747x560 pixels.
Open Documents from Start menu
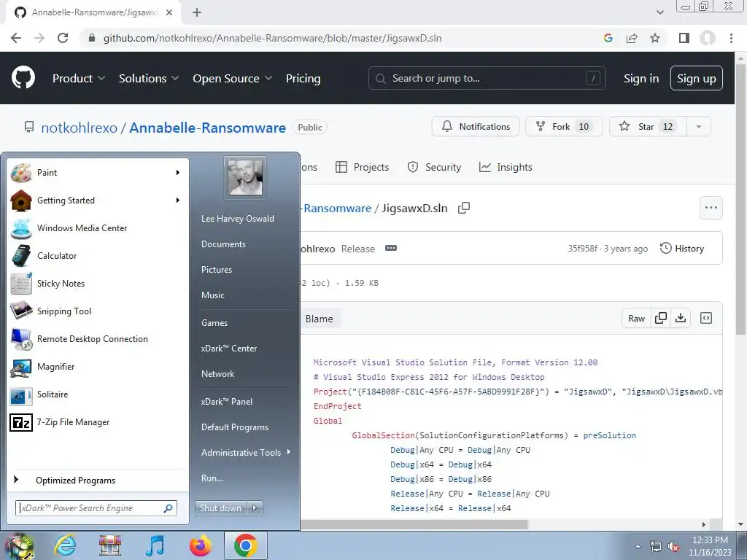coord(223,244)
